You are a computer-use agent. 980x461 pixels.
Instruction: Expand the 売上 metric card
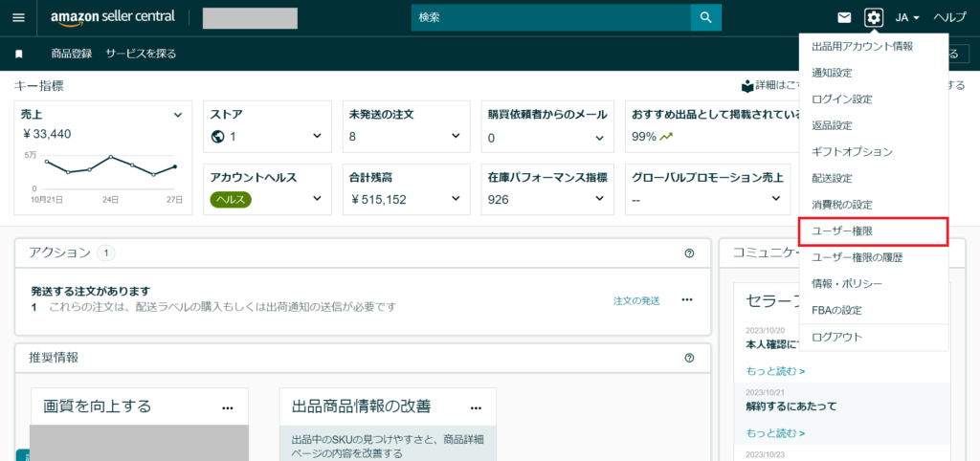177,115
